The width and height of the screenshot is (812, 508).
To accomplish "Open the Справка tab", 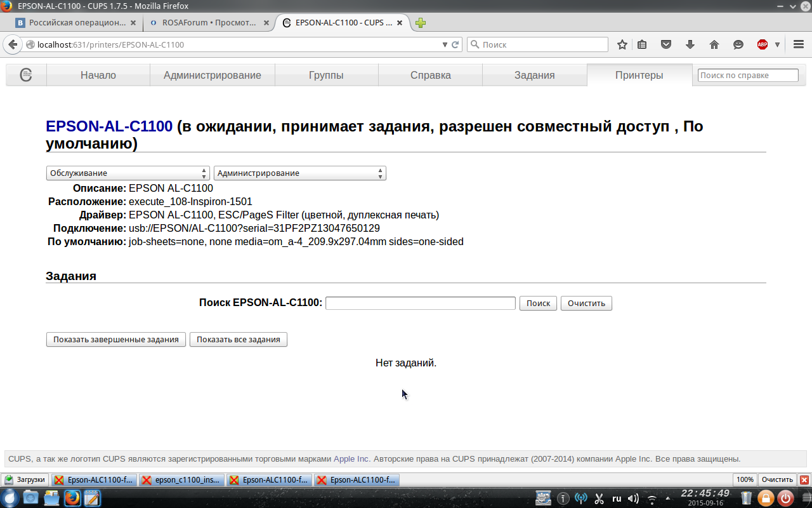I will click(431, 75).
